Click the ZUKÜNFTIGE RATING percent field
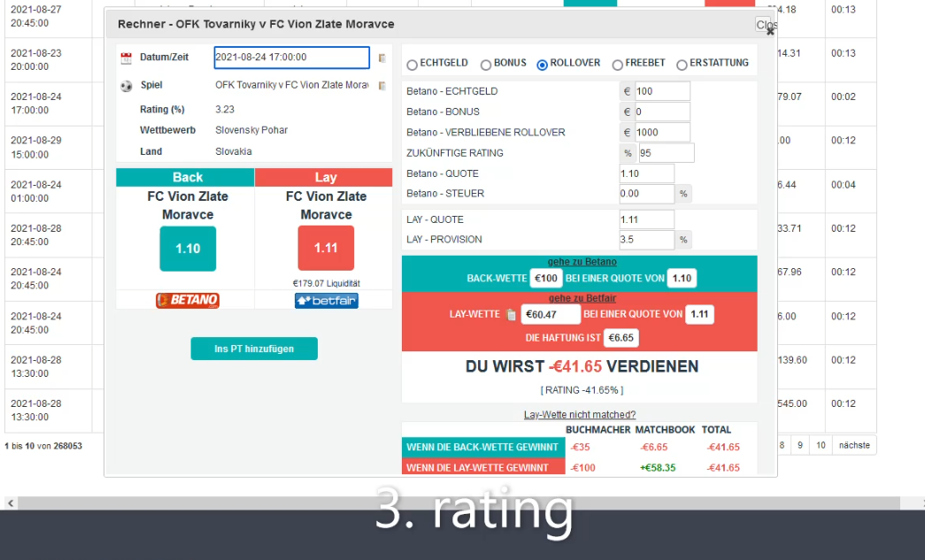 667,153
